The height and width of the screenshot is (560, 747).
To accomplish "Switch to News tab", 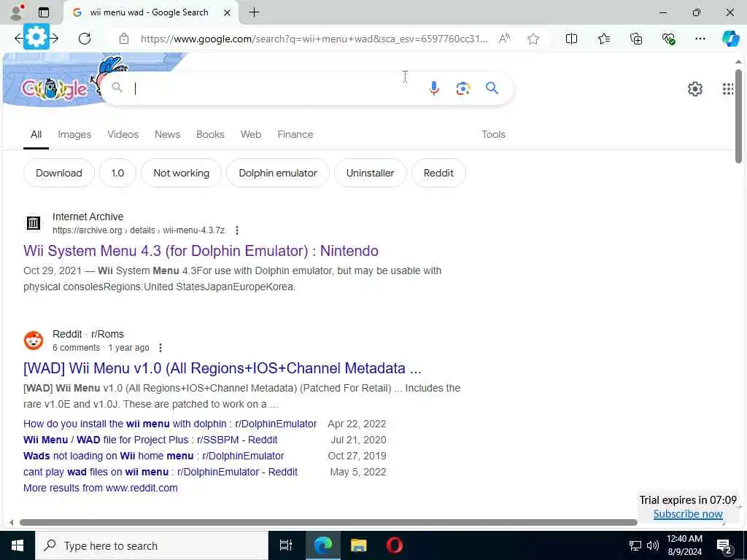I will [x=167, y=134].
